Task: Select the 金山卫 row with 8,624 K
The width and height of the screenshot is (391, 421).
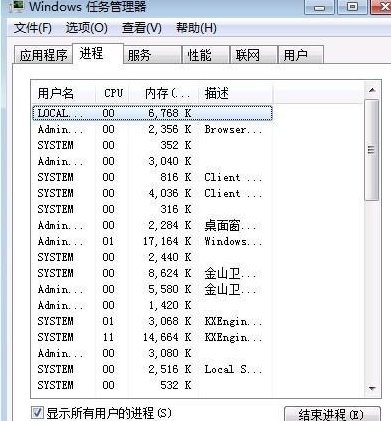Action: click(x=153, y=273)
